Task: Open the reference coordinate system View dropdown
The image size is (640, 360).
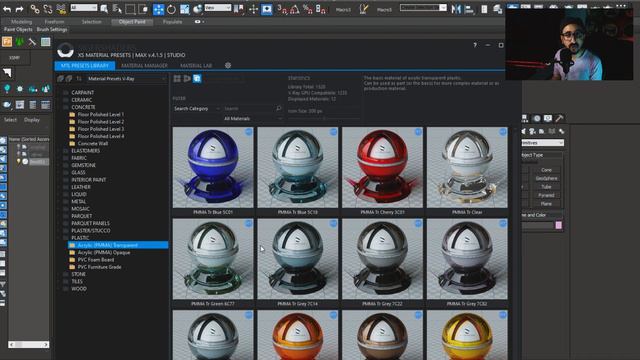Action: [218, 8]
